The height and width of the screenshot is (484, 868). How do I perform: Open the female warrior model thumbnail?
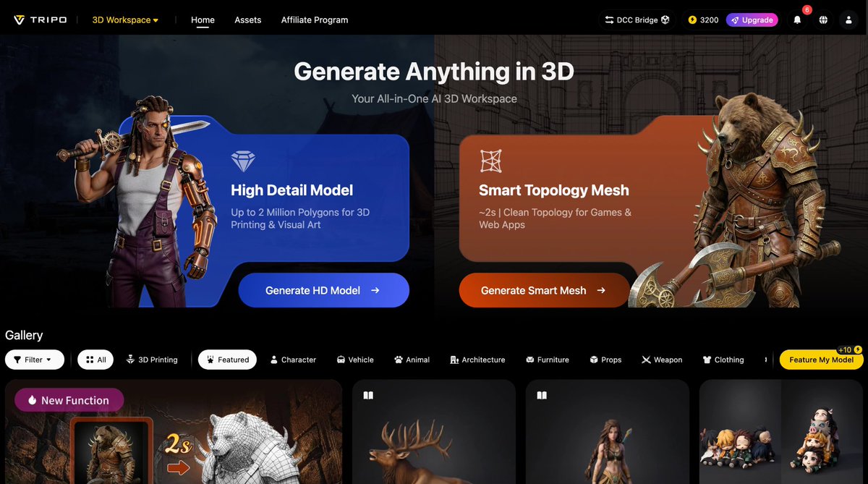608,432
